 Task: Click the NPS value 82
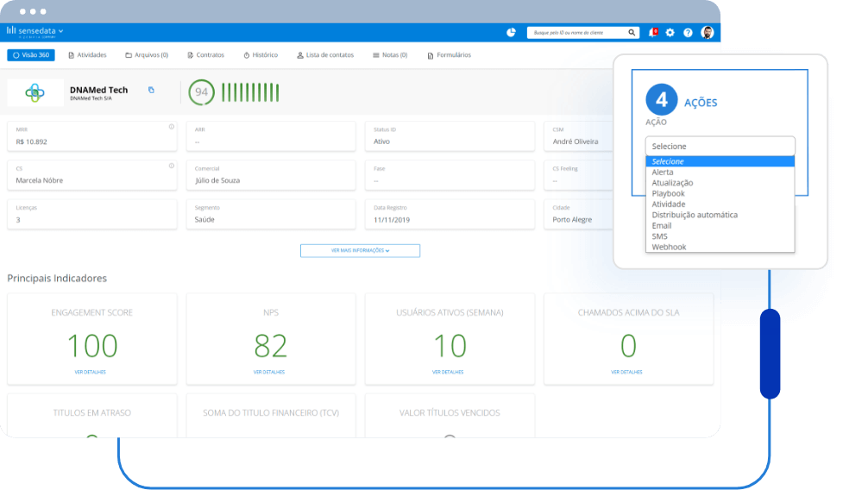(x=271, y=346)
